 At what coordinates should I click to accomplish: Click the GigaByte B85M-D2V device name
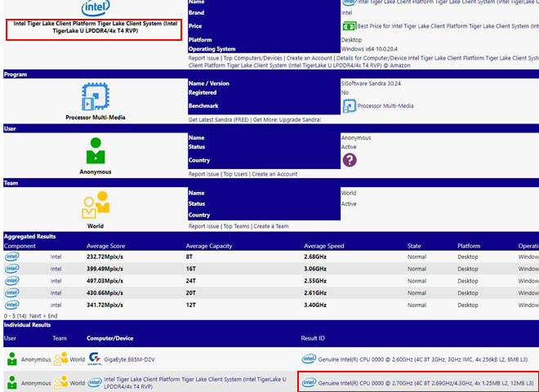129,359
